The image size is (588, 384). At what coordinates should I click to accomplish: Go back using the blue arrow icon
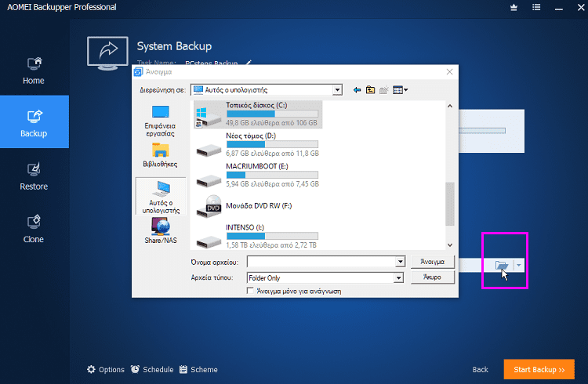pyautogui.click(x=357, y=90)
